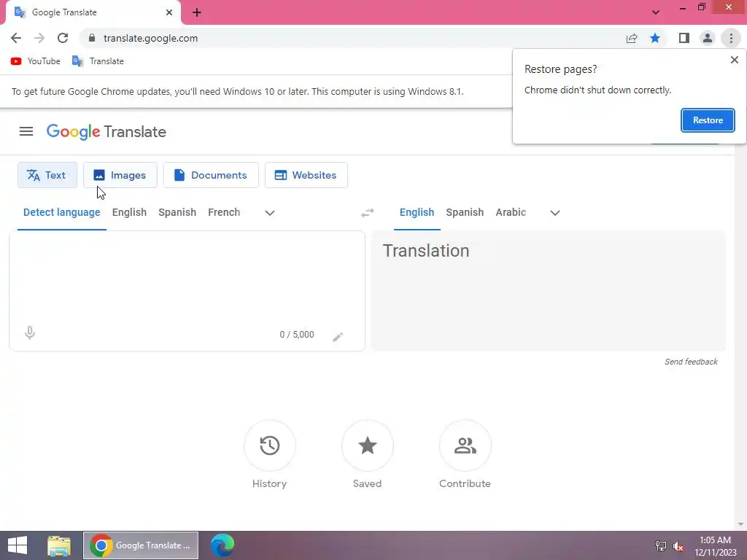Switch to Documents translation mode
This screenshot has height=560, width=747.
click(211, 175)
